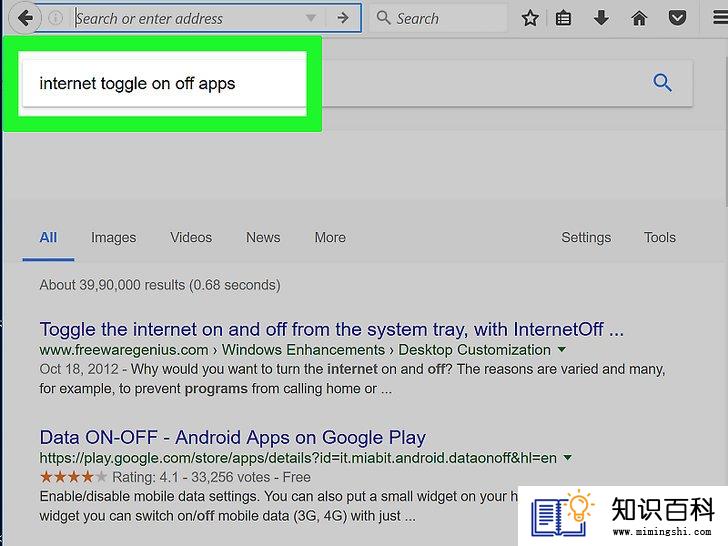This screenshot has width=728, height=546.
Task: Expand the freewaregenius.com result dropdown arrow
Action: pos(562,349)
